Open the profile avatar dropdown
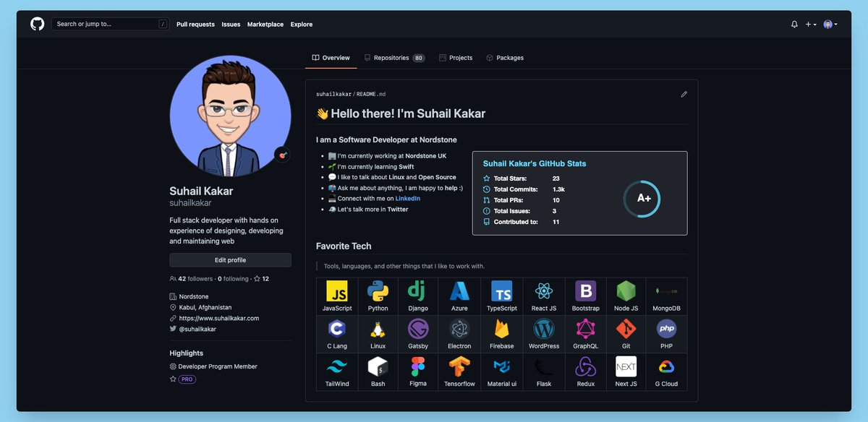868x422 pixels. (828, 24)
